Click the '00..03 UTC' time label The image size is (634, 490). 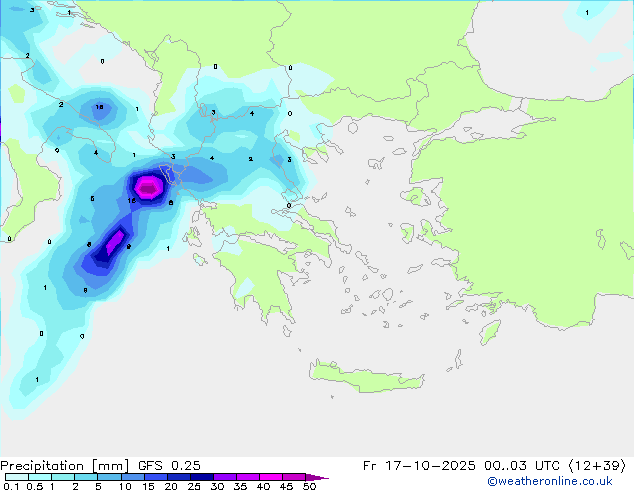click(x=522, y=466)
